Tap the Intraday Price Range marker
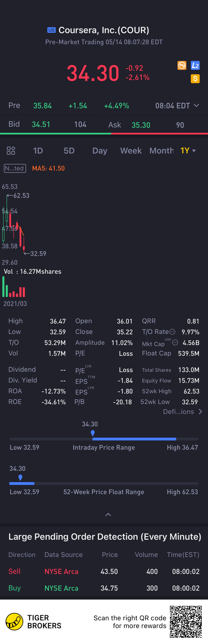 coord(93,433)
